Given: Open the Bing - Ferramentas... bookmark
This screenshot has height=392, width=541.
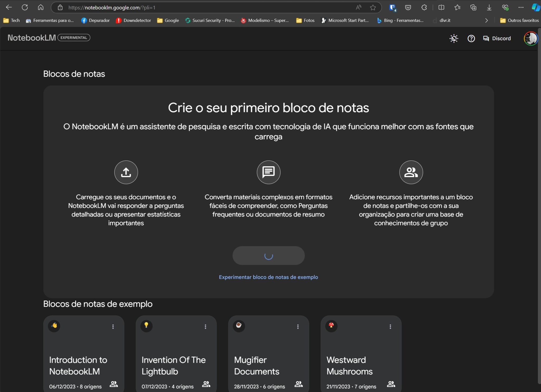Looking at the screenshot, I should click(x=400, y=20).
